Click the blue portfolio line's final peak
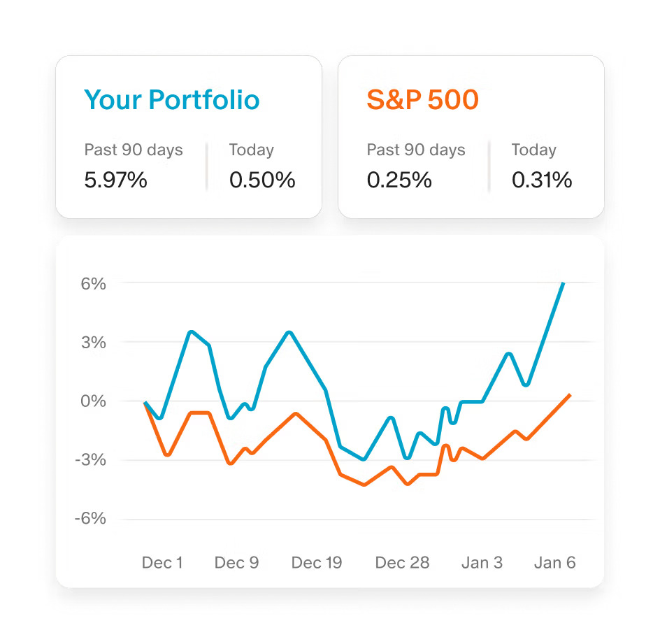Viewport: 660px width, 644px height. pos(564,283)
